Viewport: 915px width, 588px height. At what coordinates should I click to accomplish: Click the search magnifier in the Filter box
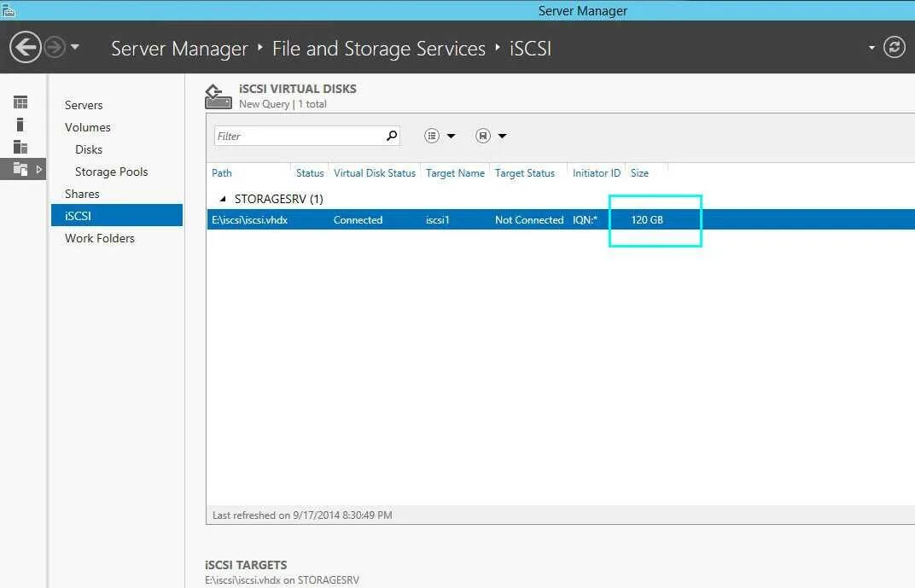tap(392, 136)
